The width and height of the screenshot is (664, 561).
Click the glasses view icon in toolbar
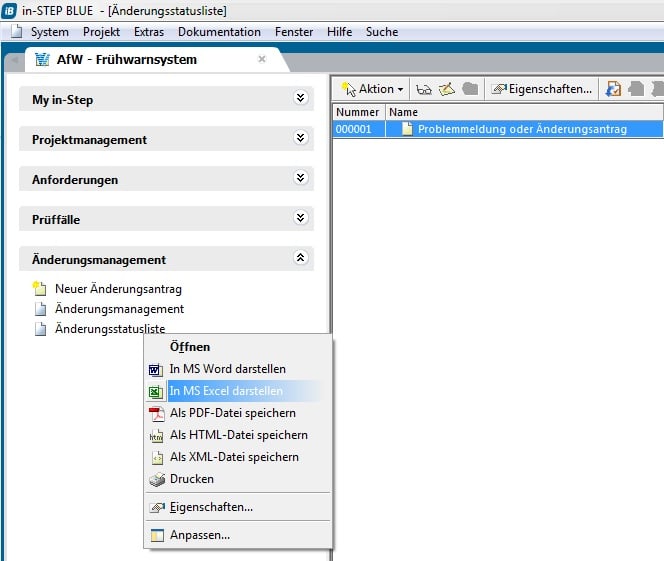(x=425, y=89)
